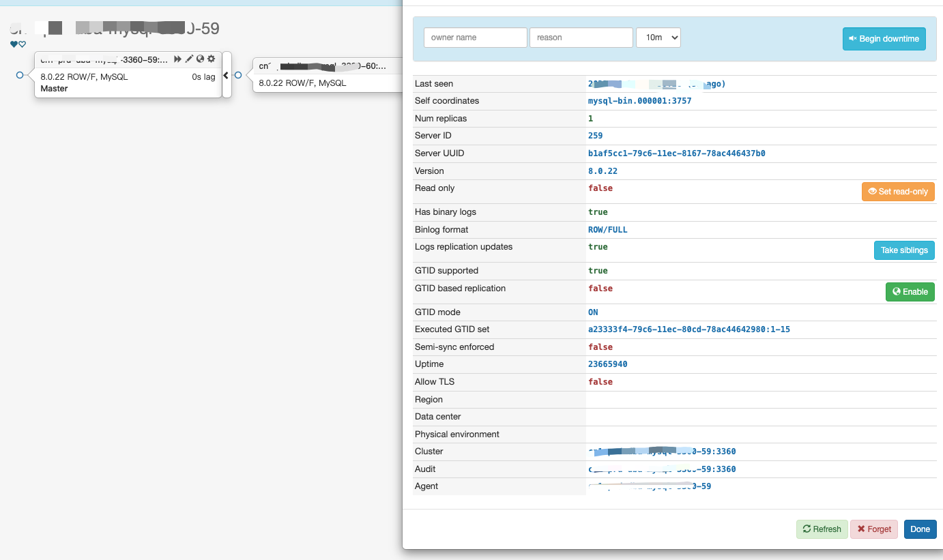Click Self coordinates value mysql-bin.000001:3757

click(x=639, y=101)
